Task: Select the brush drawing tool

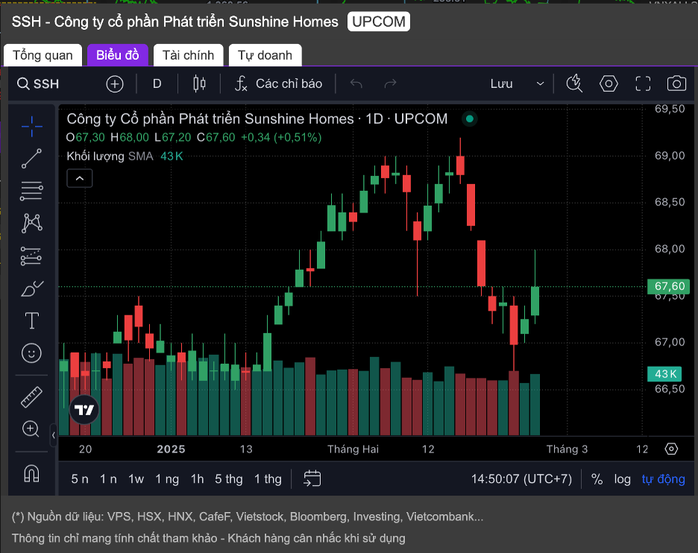Action: 32,289
